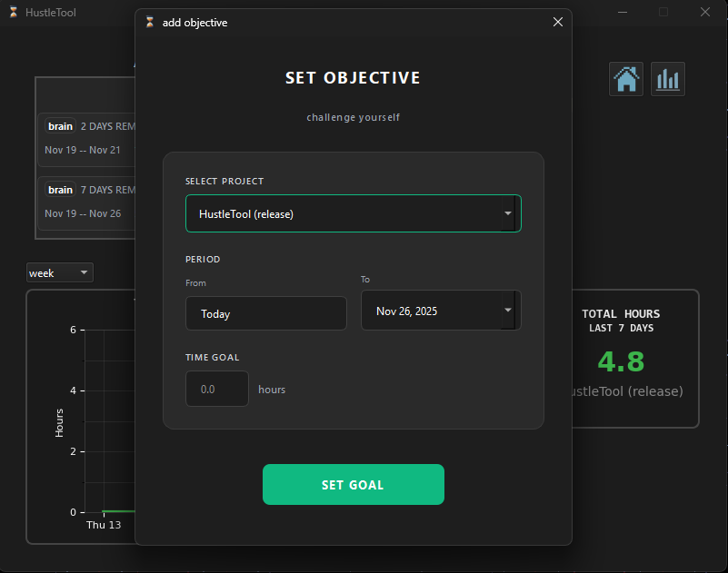Open the week range dropdown
The image size is (728, 573).
[x=60, y=272]
